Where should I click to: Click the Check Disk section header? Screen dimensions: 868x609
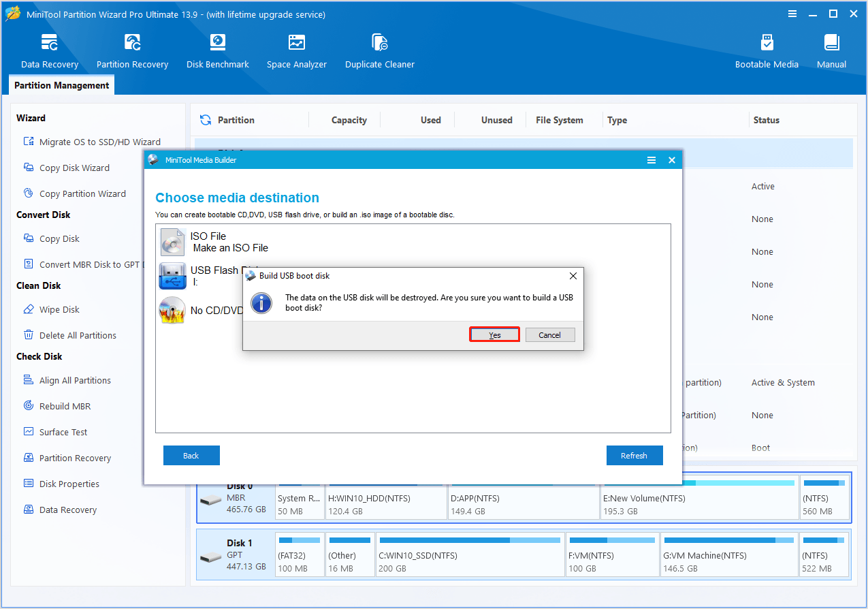(39, 356)
